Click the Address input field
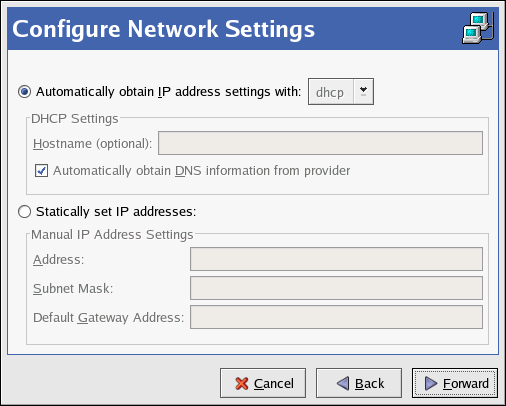 click(x=336, y=259)
